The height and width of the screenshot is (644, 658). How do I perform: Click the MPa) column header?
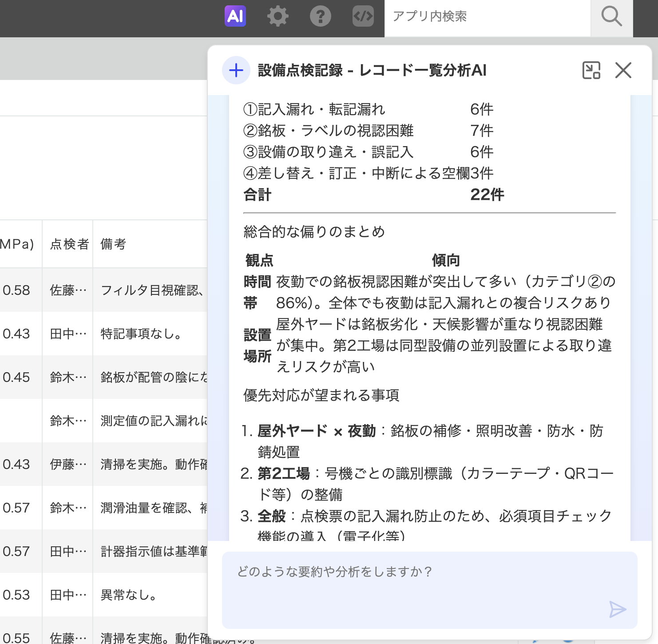click(17, 244)
